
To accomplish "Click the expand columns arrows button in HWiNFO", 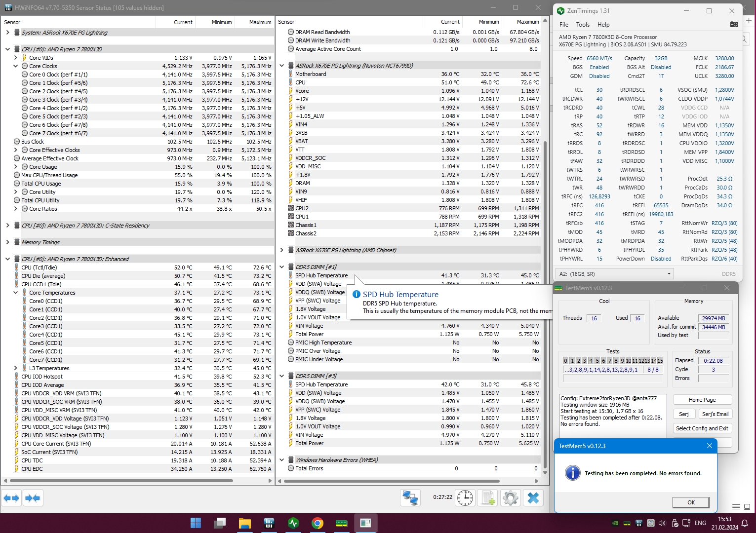I will (11, 498).
